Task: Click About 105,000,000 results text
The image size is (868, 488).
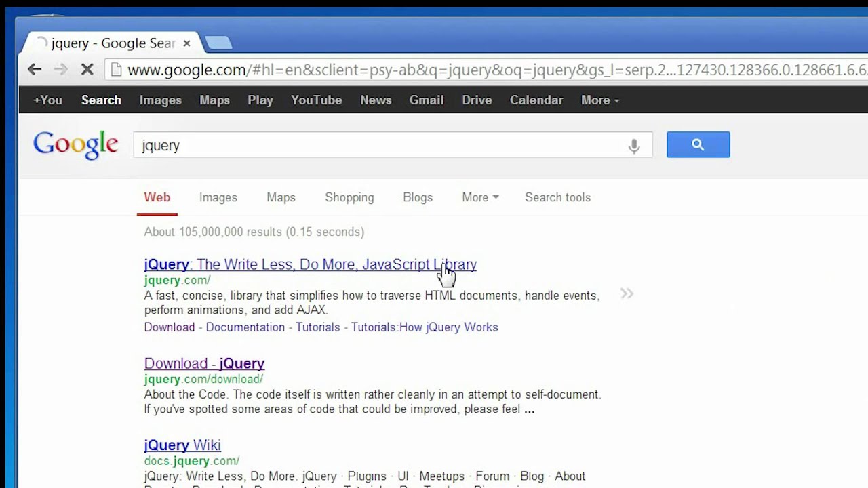Action: (254, 232)
